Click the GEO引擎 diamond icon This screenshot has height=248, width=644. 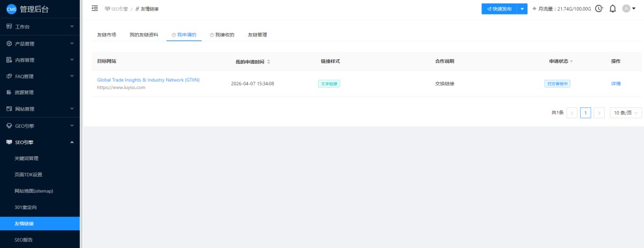point(9,126)
